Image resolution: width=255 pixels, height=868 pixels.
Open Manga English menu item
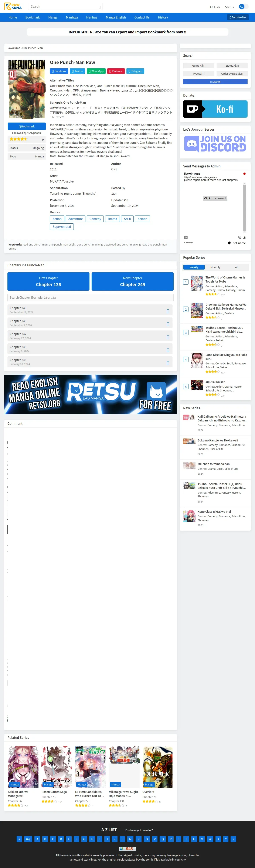pyautogui.click(x=116, y=17)
